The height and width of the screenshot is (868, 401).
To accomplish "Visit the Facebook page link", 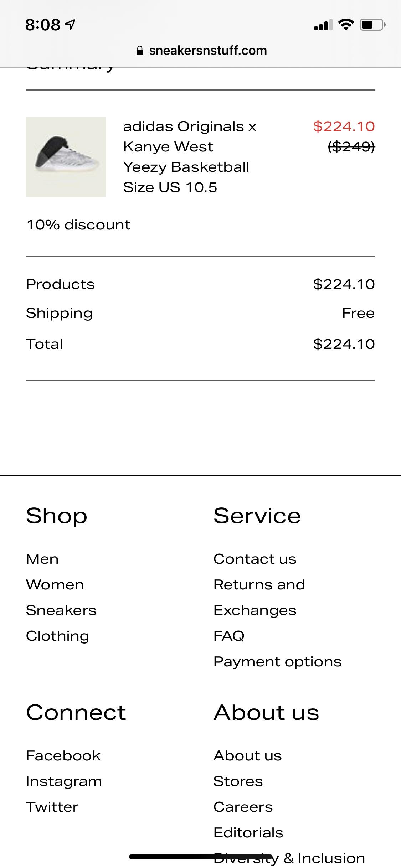I will pos(63,756).
